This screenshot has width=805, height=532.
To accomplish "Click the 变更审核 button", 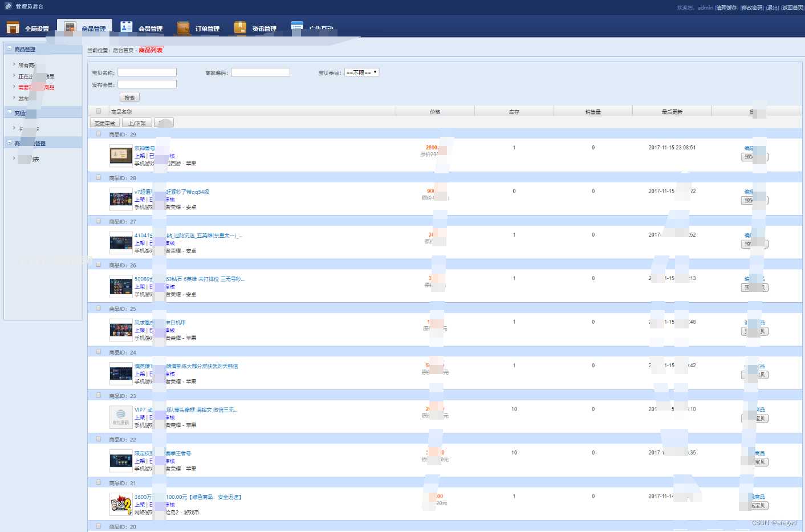I will [x=105, y=123].
